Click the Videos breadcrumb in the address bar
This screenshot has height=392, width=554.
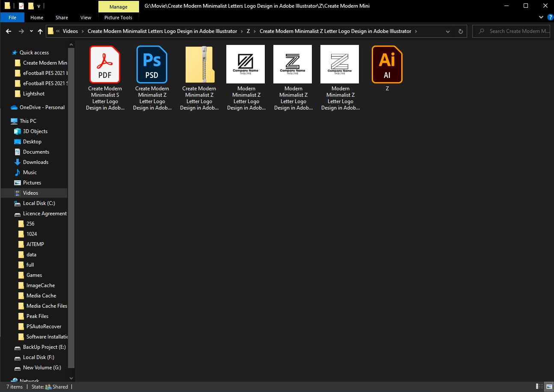tap(70, 31)
